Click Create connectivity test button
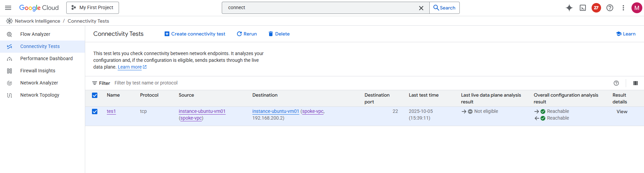This screenshot has height=173, width=644. pos(195,34)
